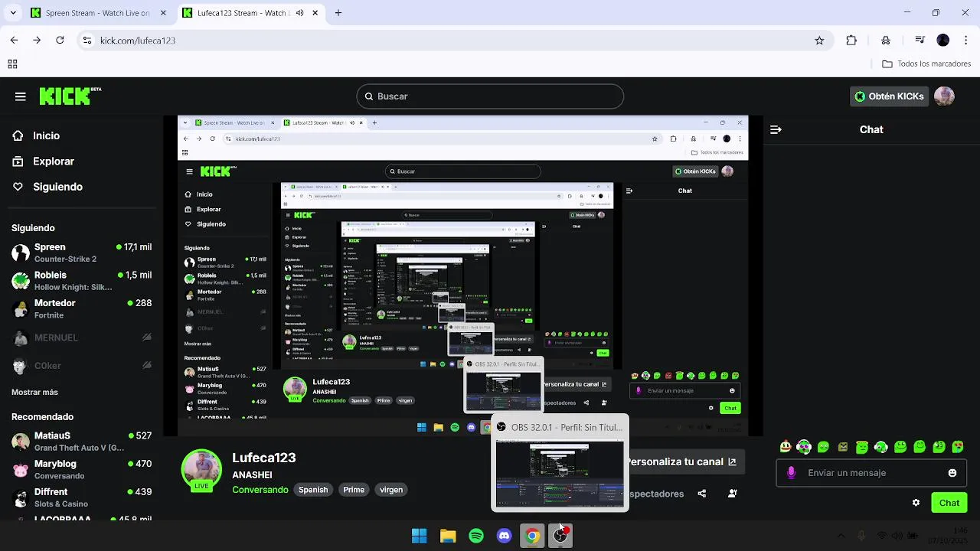This screenshot has width=980, height=551.
Task: Select the virgen tag
Action: (x=391, y=490)
